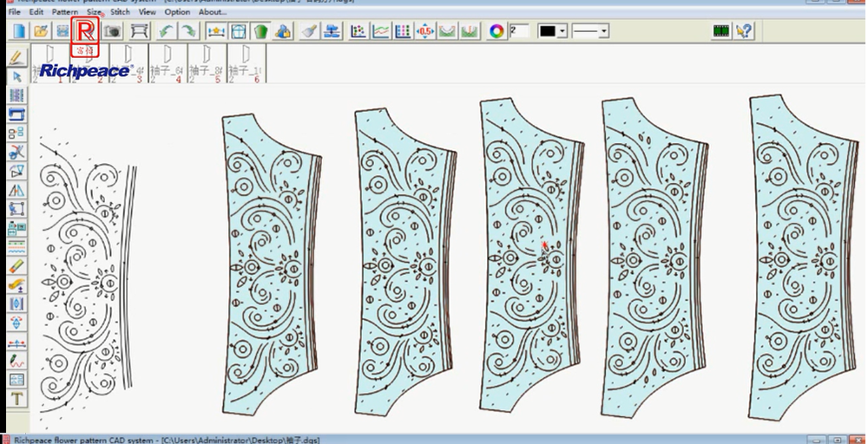Click the Redo arrow icon

188,31
